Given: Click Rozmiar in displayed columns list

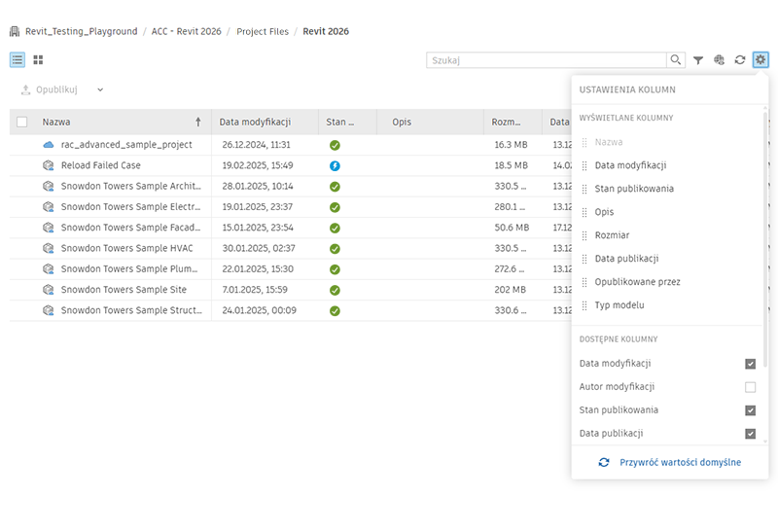Looking at the screenshot, I should [612, 235].
